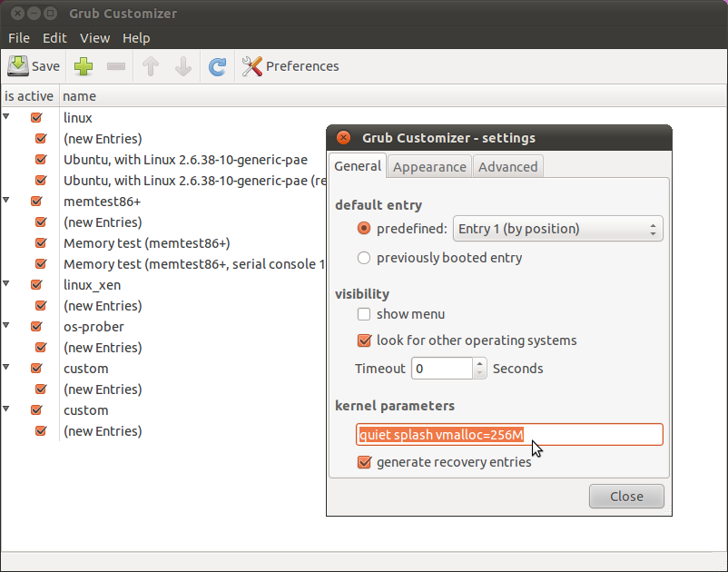Collapse the memtest86+ tree group
The width and height of the screenshot is (728, 572).
click(6, 201)
